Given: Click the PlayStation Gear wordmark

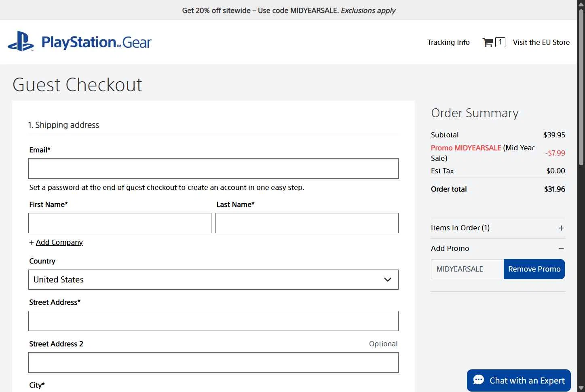Looking at the screenshot, I should (x=96, y=42).
